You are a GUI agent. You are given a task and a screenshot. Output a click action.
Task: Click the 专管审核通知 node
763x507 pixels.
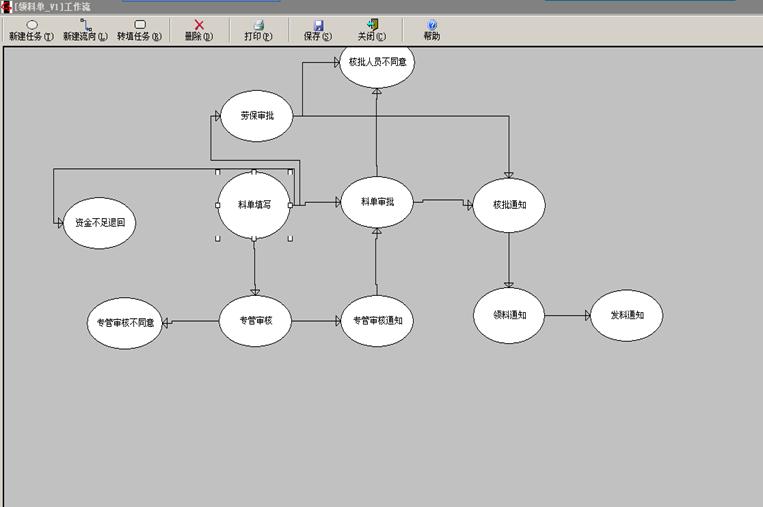[x=377, y=321]
